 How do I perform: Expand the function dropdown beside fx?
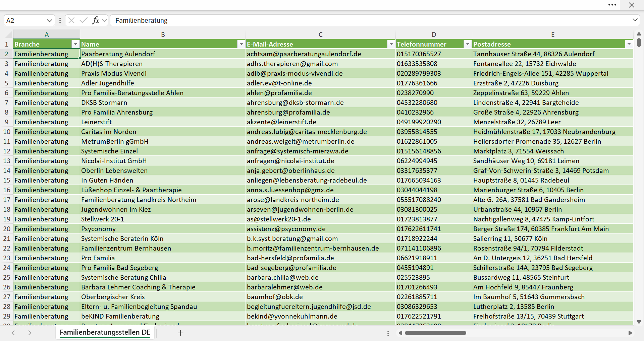(x=104, y=20)
